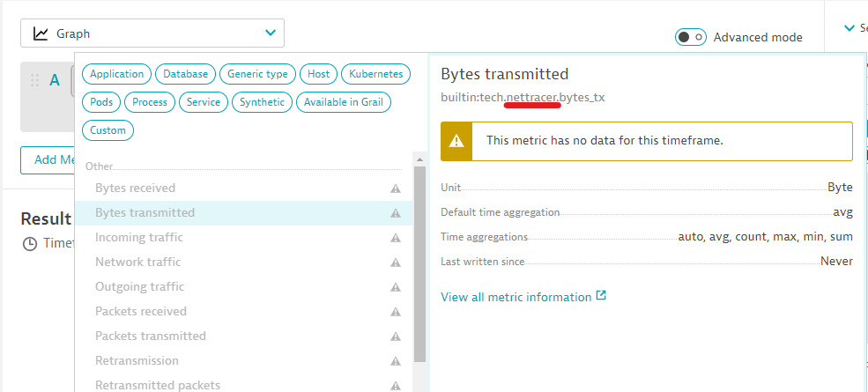The width and height of the screenshot is (868, 392).
Task: Toggle the Kubernetes filter chip
Action: (x=376, y=74)
